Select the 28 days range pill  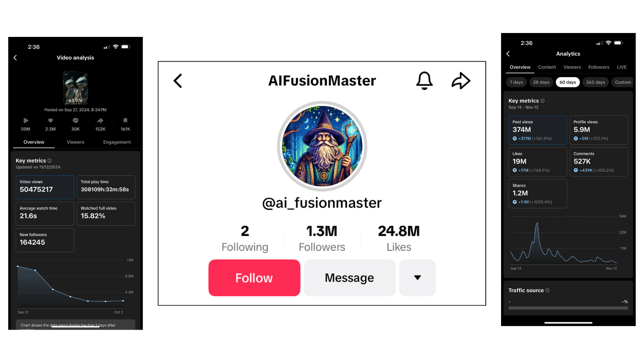(541, 82)
